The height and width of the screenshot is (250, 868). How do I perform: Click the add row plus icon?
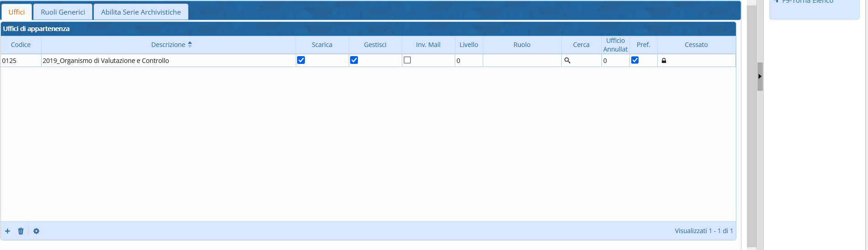coord(7,231)
